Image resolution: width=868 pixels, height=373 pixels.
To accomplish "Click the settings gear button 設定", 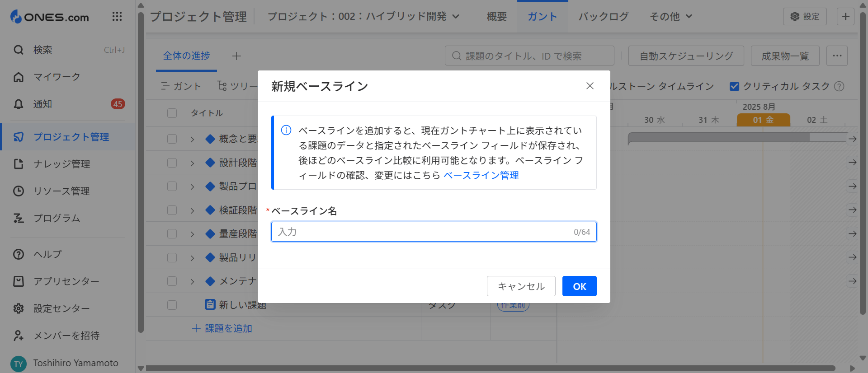I will click(x=805, y=17).
